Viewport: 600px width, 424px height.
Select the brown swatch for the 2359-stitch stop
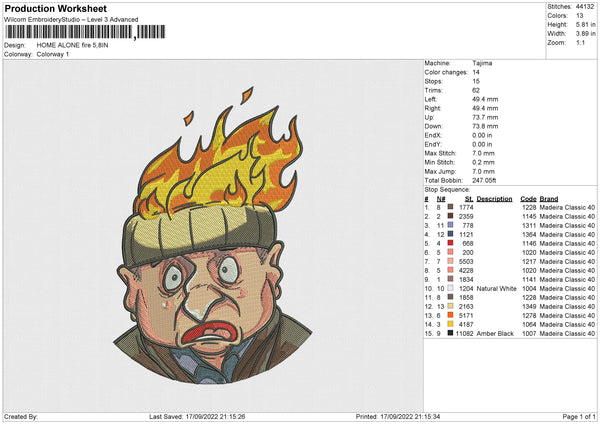coord(450,216)
